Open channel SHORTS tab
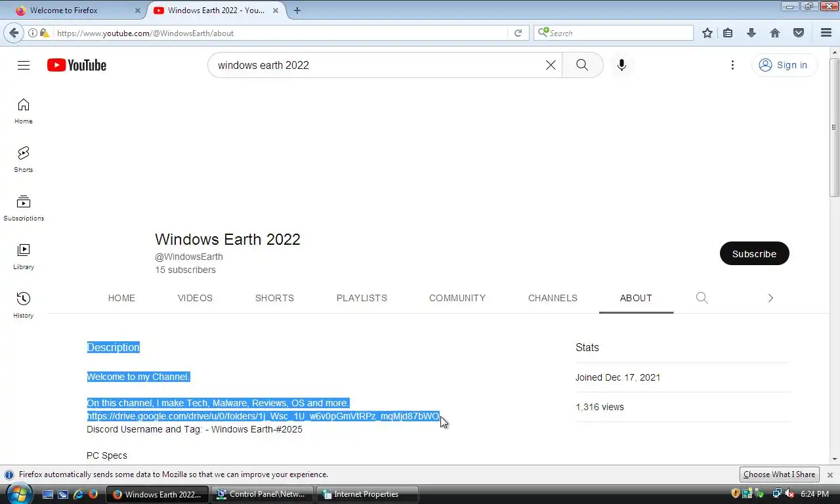 point(274,298)
